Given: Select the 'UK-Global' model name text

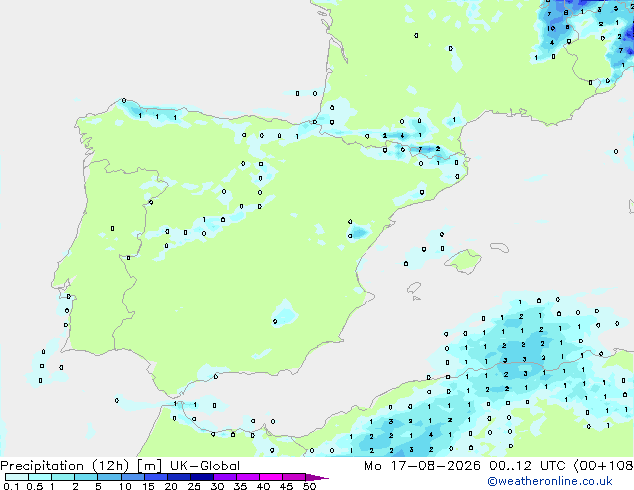Looking at the screenshot, I should (x=205, y=466).
